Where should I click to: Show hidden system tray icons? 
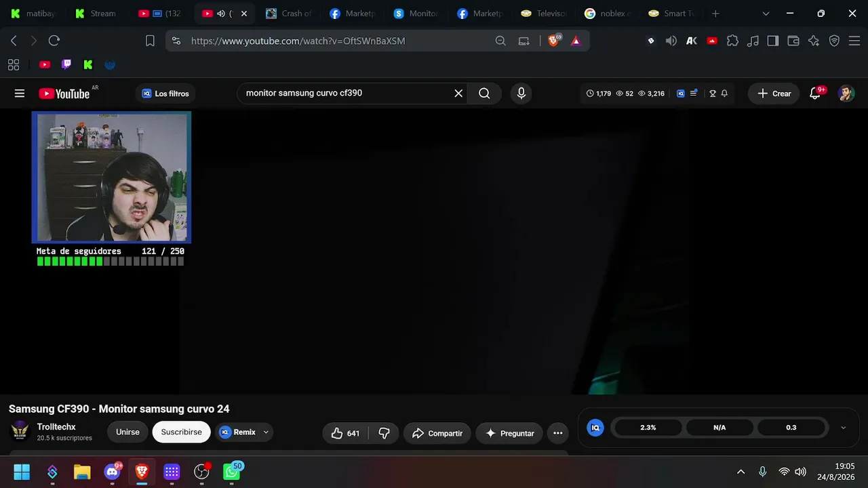pyautogui.click(x=741, y=472)
